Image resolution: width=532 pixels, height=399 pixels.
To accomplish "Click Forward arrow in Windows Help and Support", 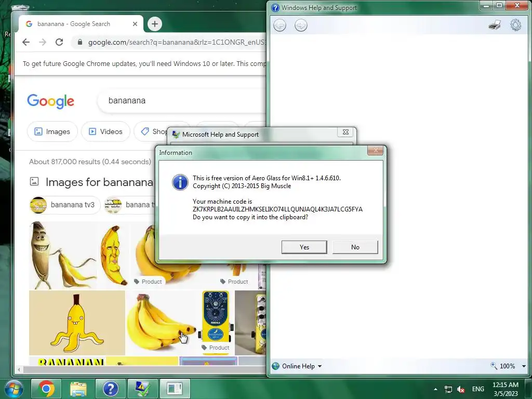I will coord(301,25).
